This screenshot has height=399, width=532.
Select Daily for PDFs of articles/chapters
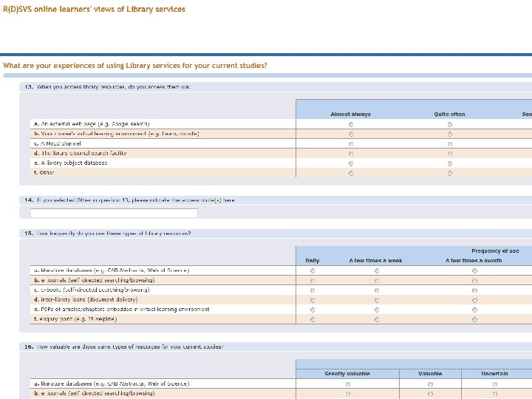click(313, 310)
